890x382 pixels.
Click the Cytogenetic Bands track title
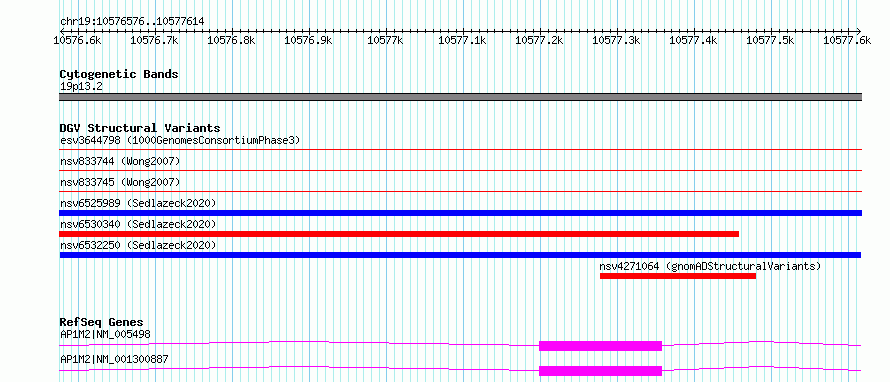[x=119, y=74]
